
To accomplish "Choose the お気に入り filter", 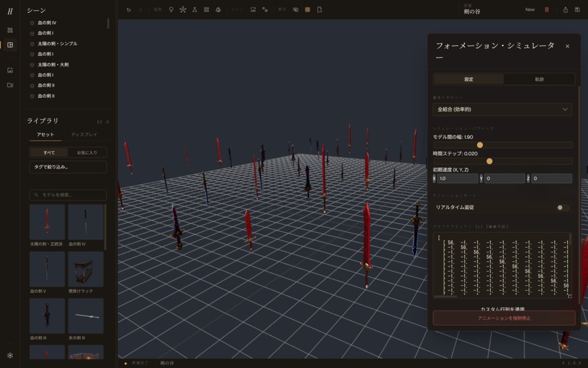I will 87,152.
